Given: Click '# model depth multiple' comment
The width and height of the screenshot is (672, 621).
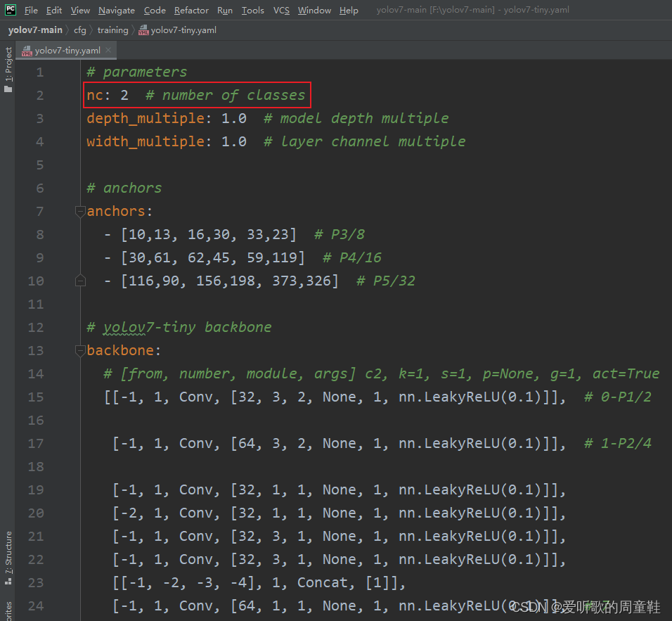Looking at the screenshot, I should 356,118.
